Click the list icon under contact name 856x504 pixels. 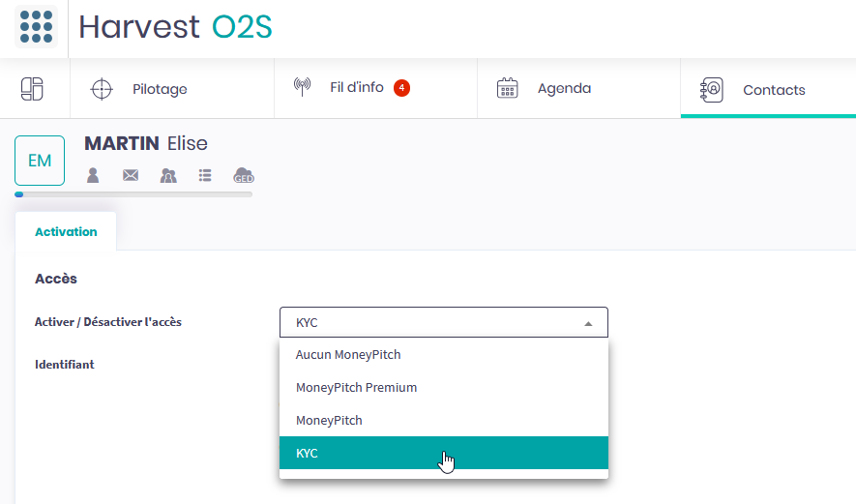205,175
